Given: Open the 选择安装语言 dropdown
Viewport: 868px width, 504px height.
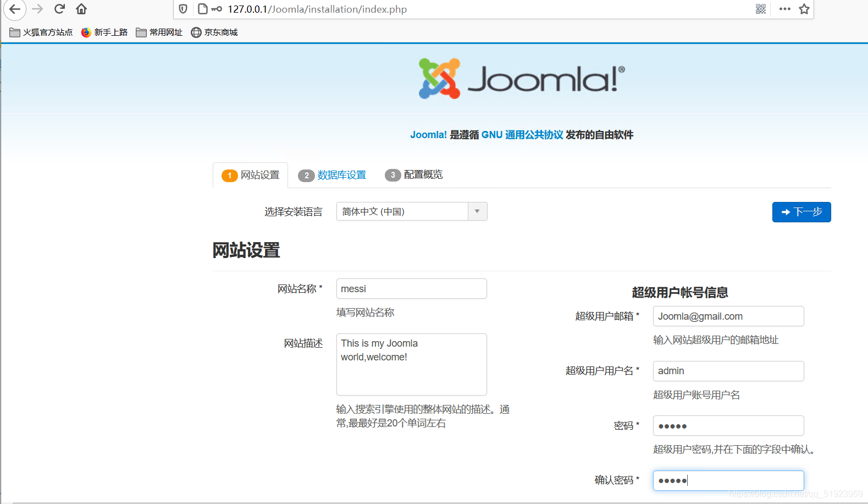Looking at the screenshot, I should (412, 211).
